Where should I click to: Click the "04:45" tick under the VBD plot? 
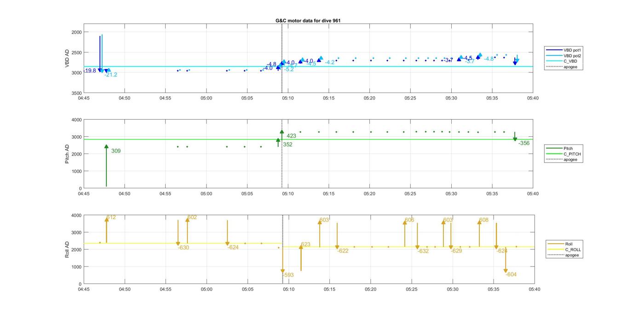coord(84,98)
